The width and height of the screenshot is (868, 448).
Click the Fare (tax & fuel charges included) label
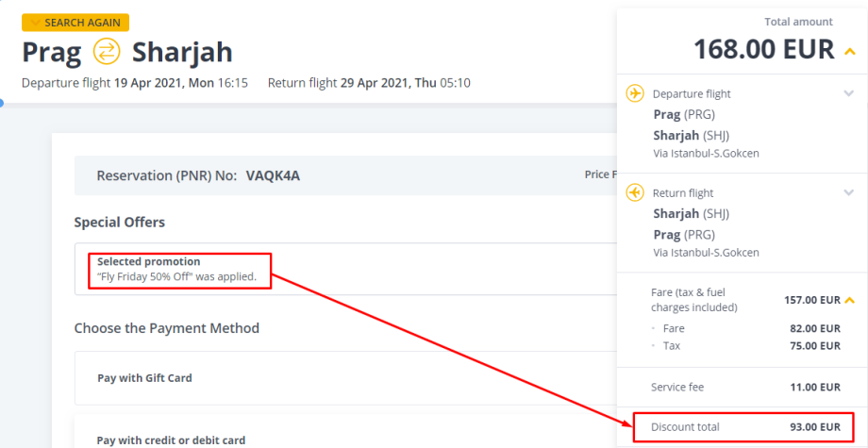(693, 300)
